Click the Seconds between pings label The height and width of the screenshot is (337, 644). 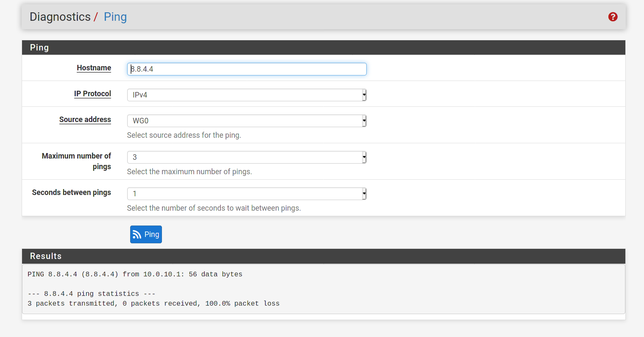72,192
